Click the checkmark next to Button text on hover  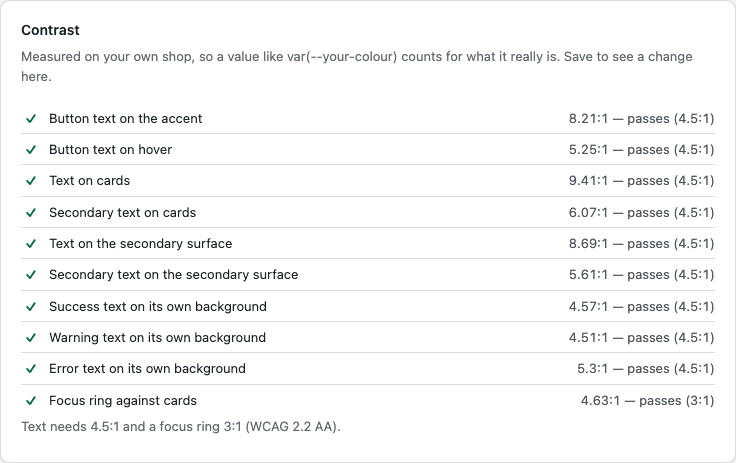31,150
